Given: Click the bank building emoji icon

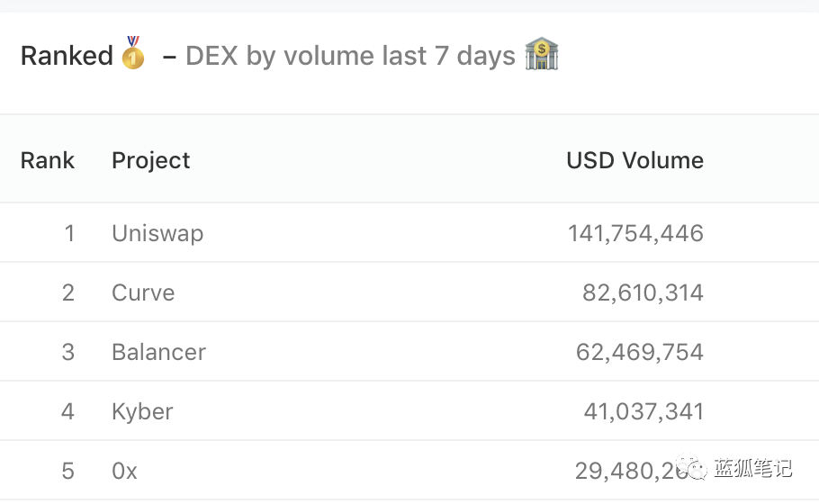Looking at the screenshot, I should point(542,55).
